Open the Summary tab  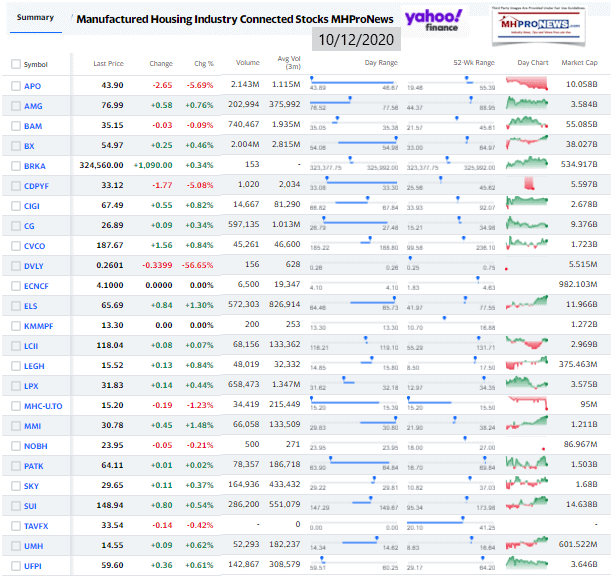point(34,18)
